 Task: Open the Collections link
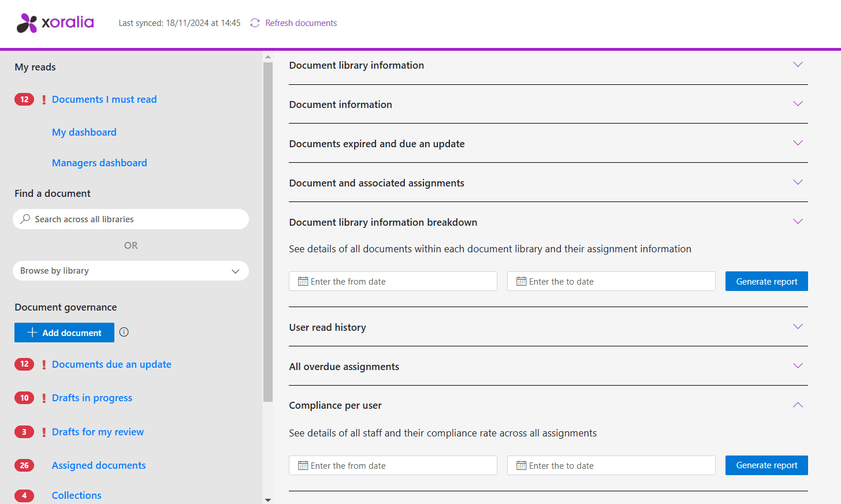[x=76, y=495]
